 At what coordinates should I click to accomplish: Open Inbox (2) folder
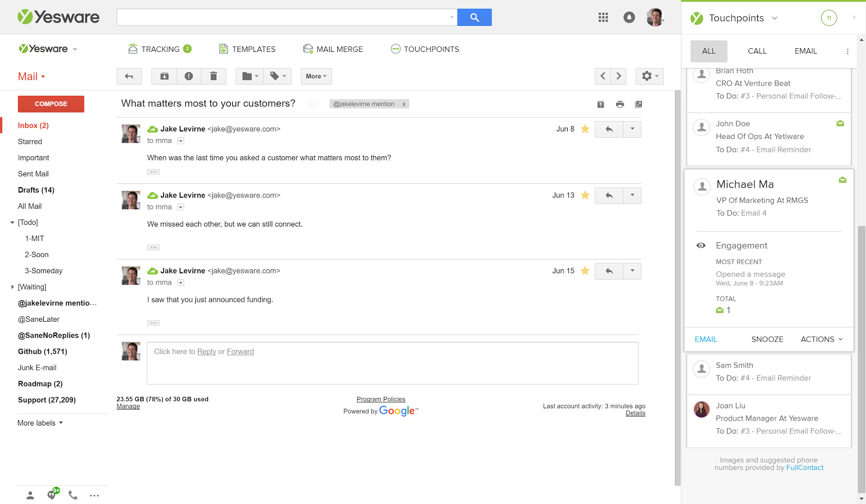point(33,125)
